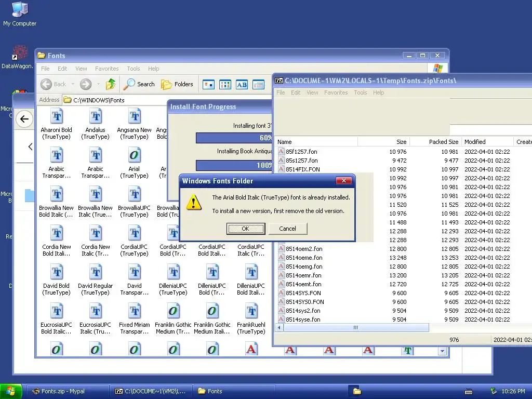Open My Computer desktop icon
The width and height of the screenshot is (532, 399).
coord(20,14)
